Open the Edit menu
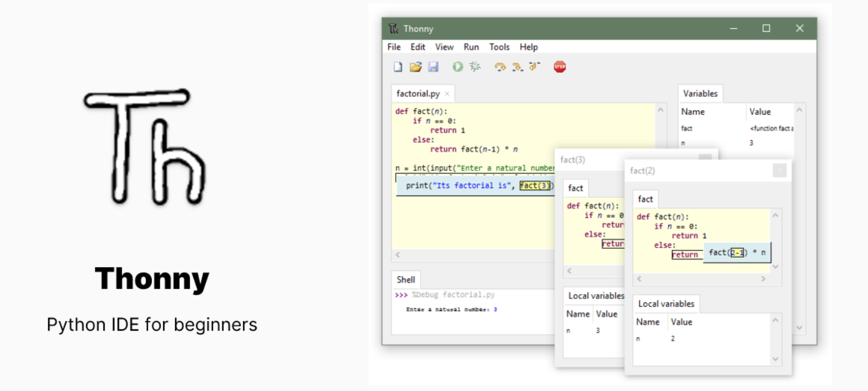This screenshot has height=391, width=868. pyautogui.click(x=418, y=47)
